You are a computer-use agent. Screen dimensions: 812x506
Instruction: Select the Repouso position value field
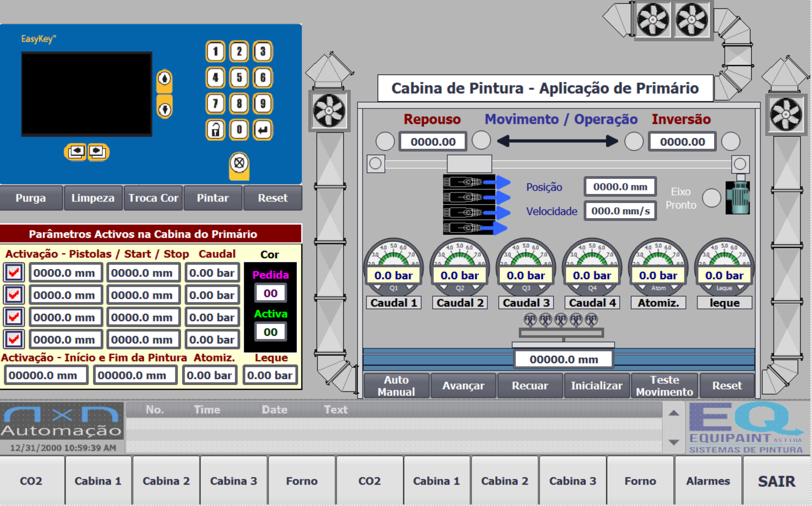[x=433, y=142]
